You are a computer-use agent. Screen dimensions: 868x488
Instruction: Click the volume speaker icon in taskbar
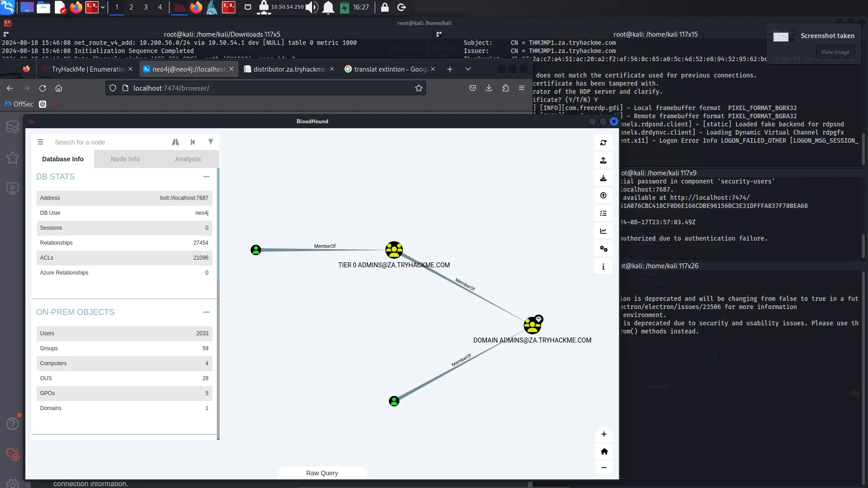(312, 7)
